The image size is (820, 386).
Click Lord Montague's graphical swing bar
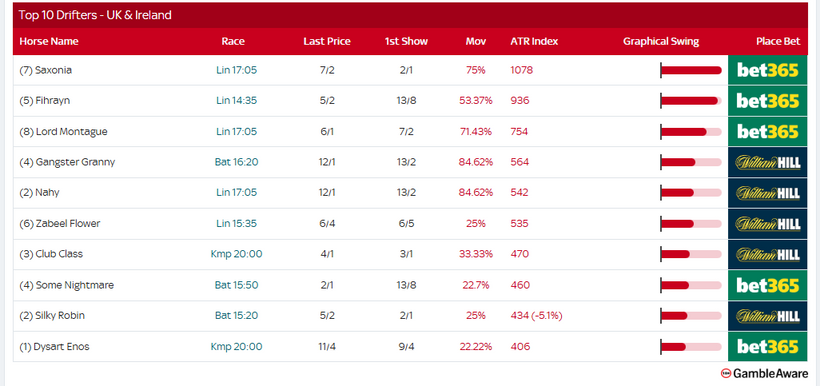[x=691, y=132]
